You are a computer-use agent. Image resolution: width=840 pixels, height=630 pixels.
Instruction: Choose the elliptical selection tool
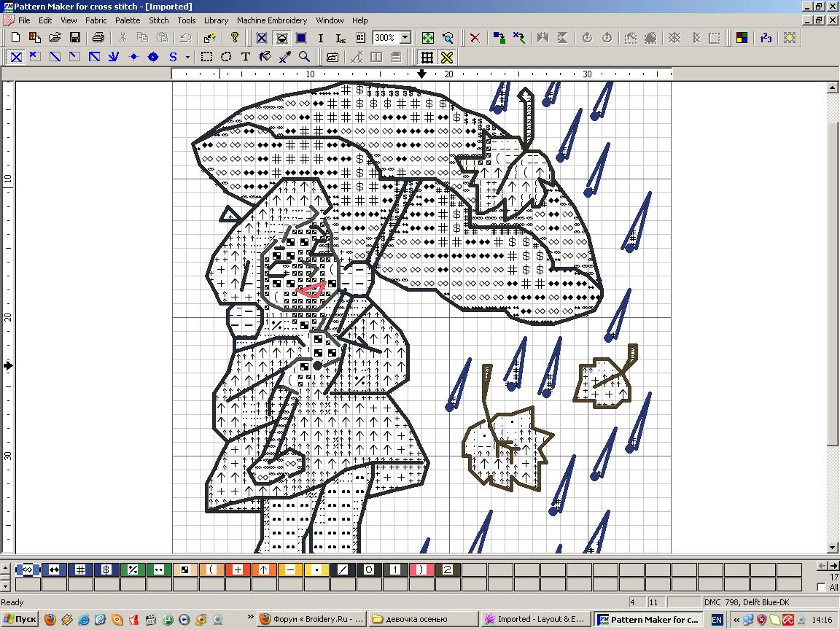pos(226,57)
